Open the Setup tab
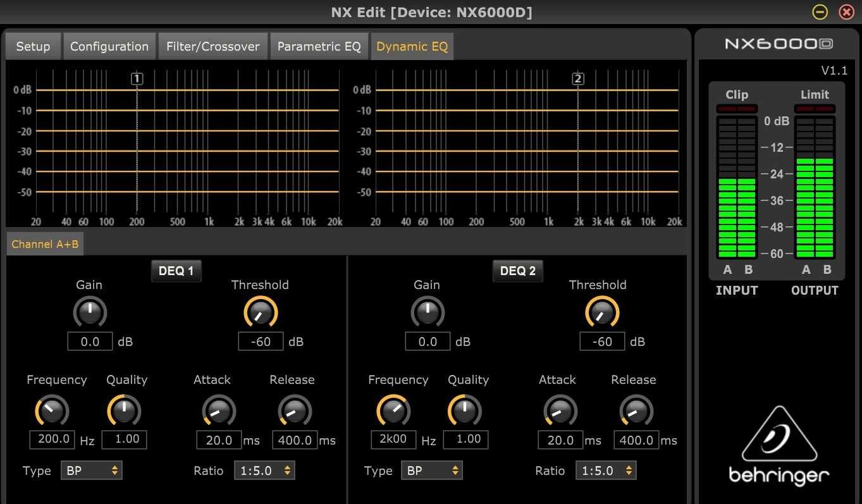Image resolution: width=862 pixels, height=504 pixels. tap(33, 46)
